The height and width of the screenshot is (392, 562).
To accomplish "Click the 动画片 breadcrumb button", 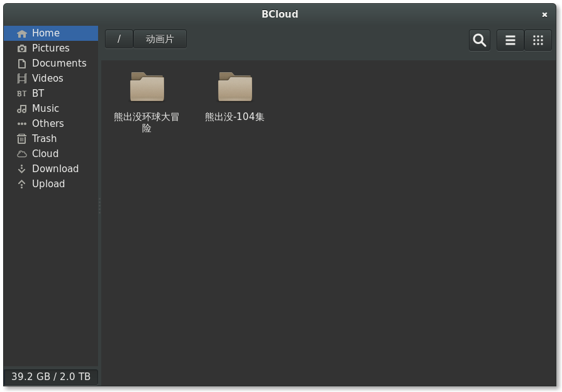I will pyautogui.click(x=160, y=39).
